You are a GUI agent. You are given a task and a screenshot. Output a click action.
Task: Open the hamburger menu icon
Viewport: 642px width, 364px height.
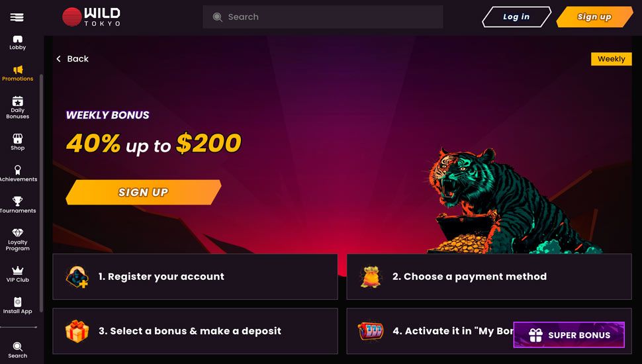[17, 17]
